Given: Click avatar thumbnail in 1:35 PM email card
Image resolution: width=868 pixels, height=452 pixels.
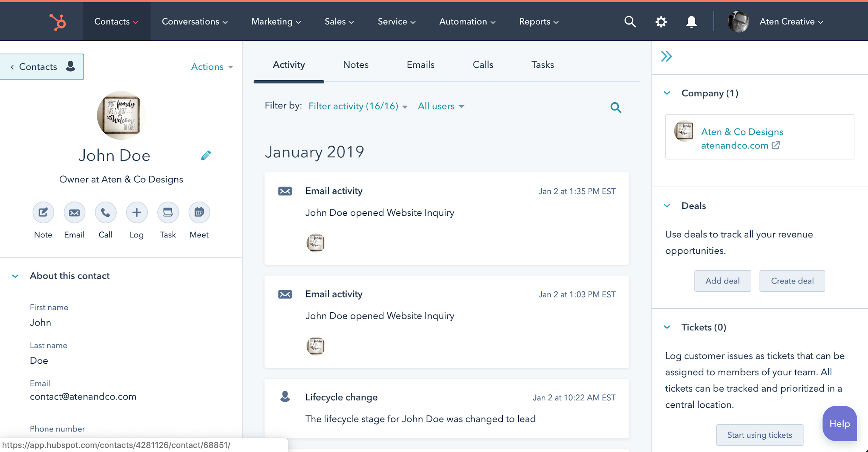Looking at the screenshot, I should click(315, 243).
